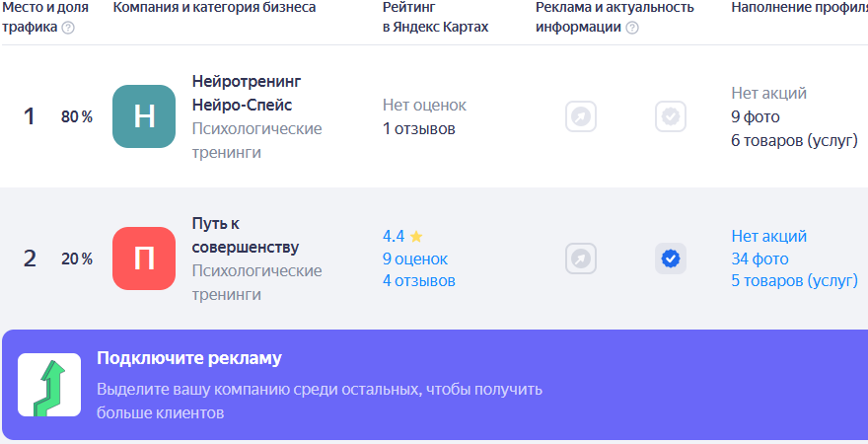Image resolution: width=868 pixels, height=444 pixels.
Task: Click the yellow rating star
Action: (x=416, y=237)
